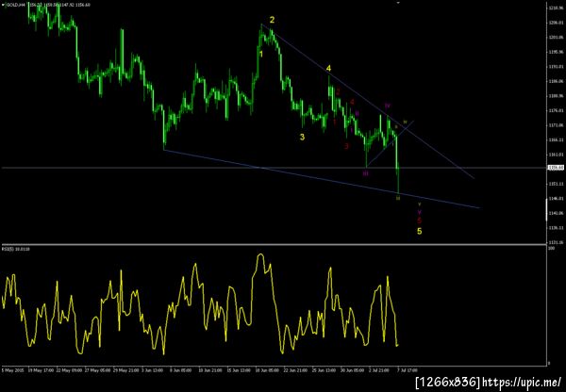The height and width of the screenshot is (392, 566).
Task: Click the 1191.01 price scale label
Action: [x=557, y=67]
